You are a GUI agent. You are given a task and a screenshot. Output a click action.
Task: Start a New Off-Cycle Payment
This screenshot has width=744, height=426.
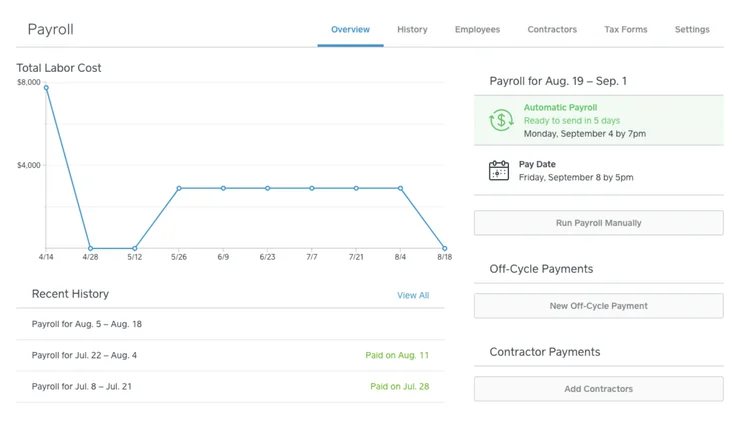(x=598, y=306)
